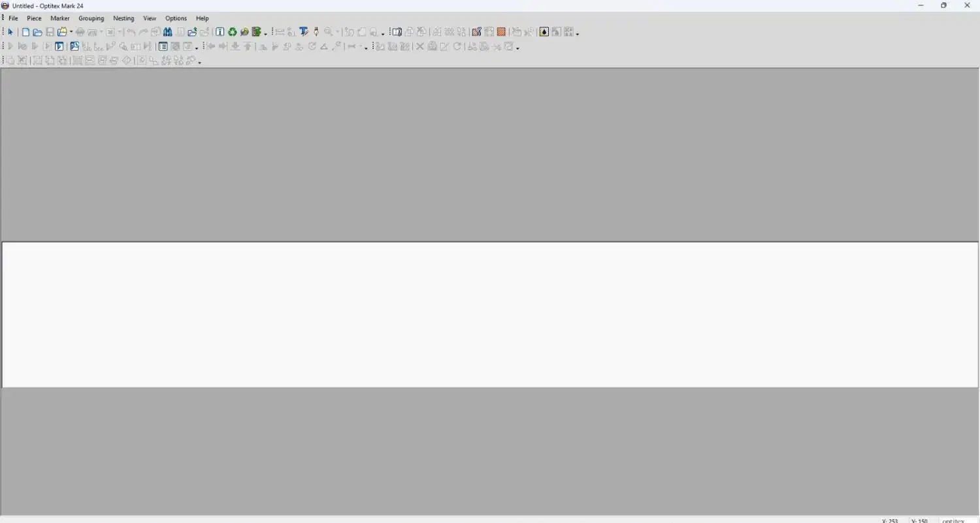Restore down the Optitex Mark window
Image resolution: width=980 pixels, height=523 pixels.
coord(943,5)
